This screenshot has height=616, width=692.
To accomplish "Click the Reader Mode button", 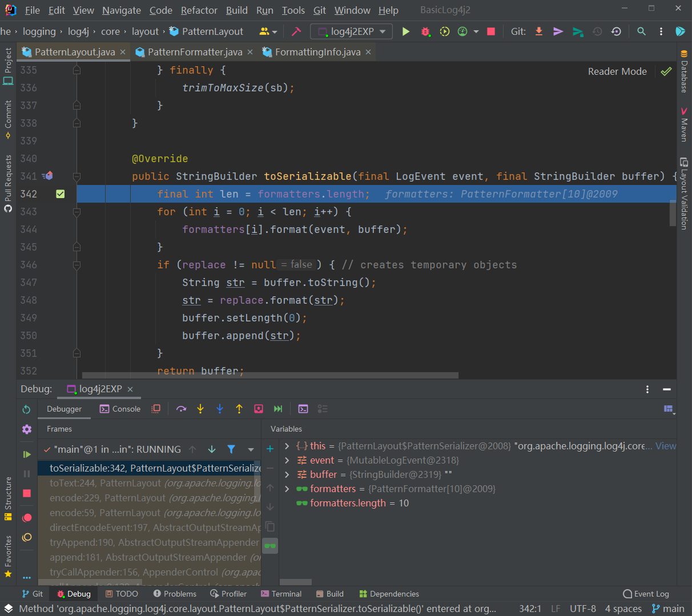I will coord(617,71).
